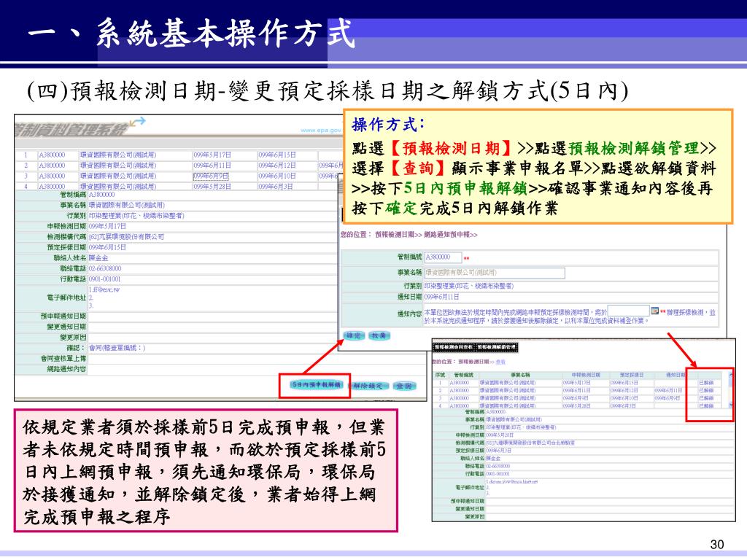Click 已解鎖 status in lower-right list row 4

click(706, 405)
